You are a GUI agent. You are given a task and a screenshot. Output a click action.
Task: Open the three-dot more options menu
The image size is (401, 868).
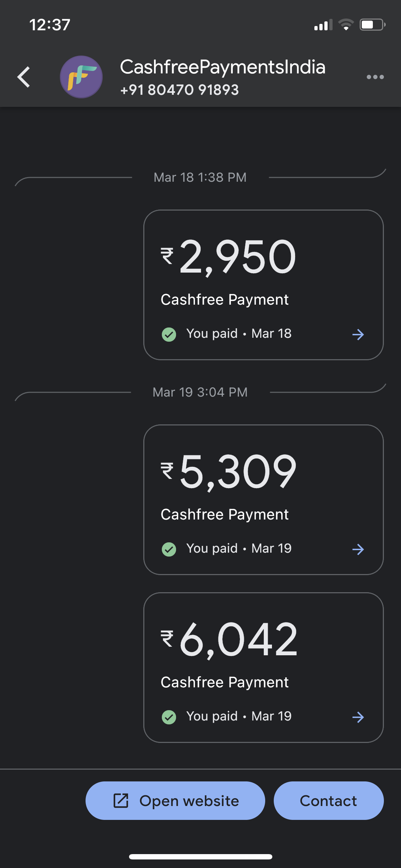(x=375, y=77)
